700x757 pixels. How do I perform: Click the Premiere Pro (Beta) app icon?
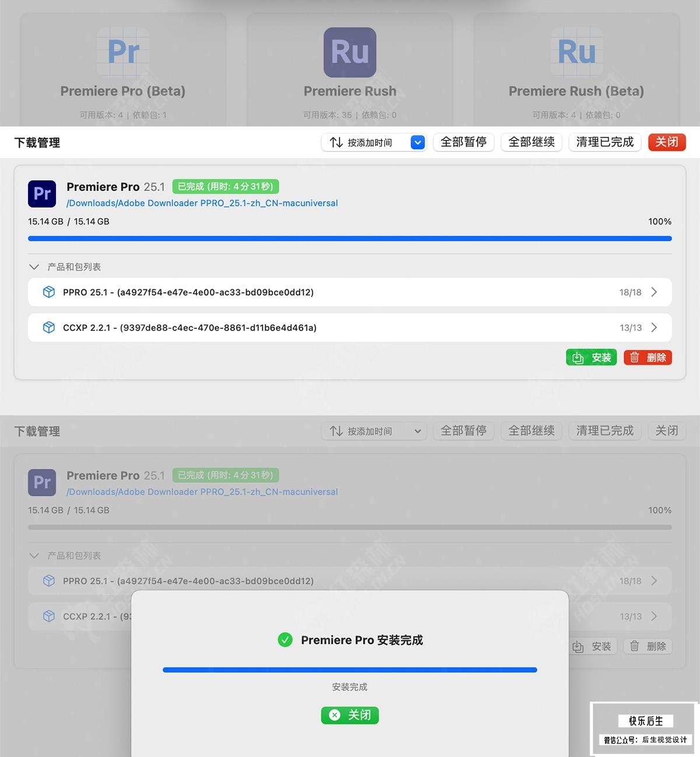[123, 52]
